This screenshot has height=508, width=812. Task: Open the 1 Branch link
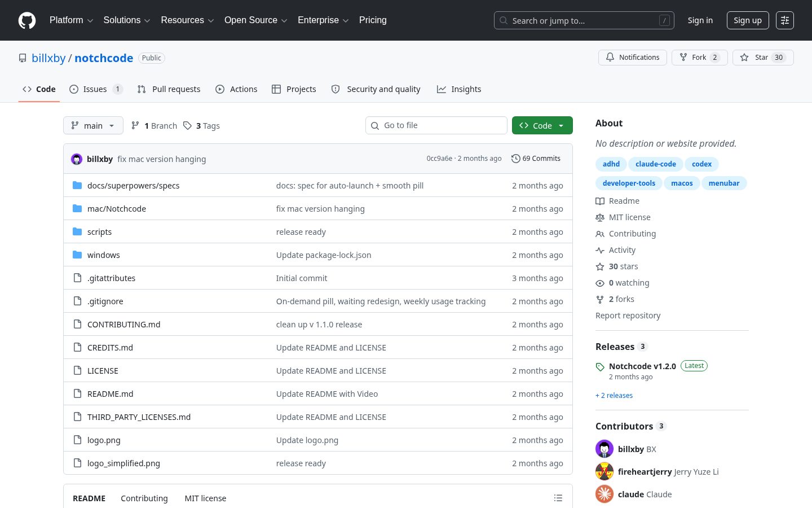click(x=154, y=126)
